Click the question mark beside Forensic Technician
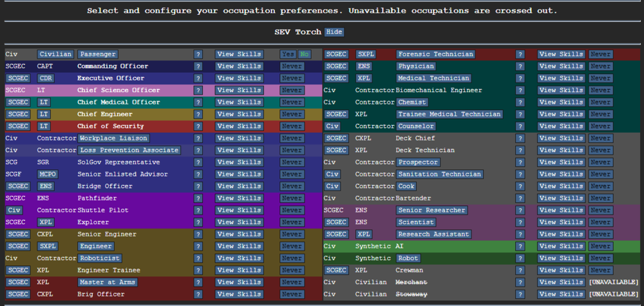This screenshot has height=306, width=644. tap(520, 55)
